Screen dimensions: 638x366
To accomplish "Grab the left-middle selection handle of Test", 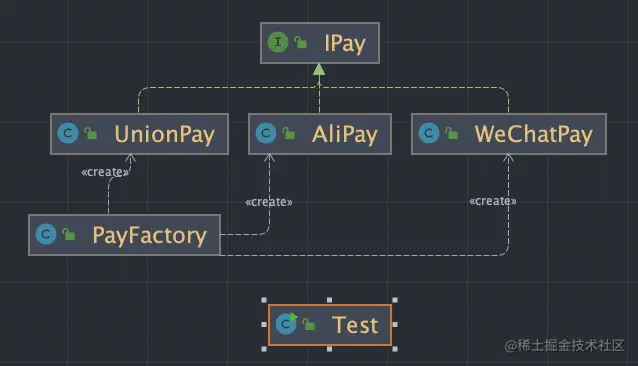I will (264, 325).
